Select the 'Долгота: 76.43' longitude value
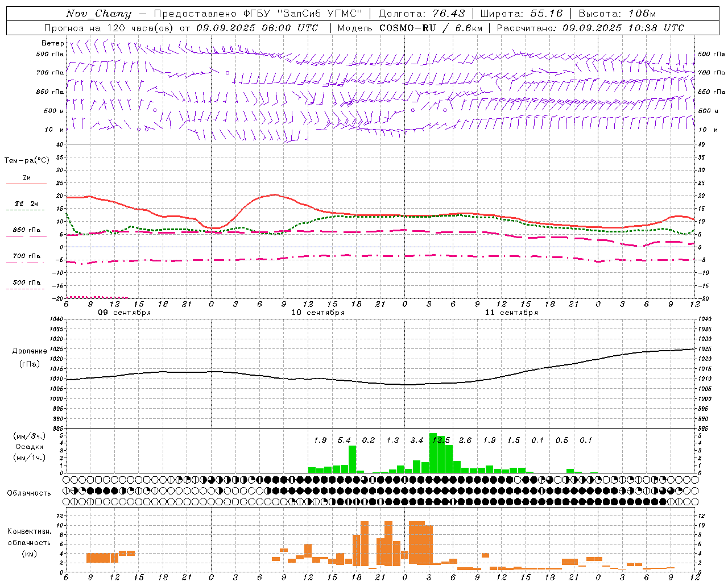728x582 pixels. click(421, 14)
